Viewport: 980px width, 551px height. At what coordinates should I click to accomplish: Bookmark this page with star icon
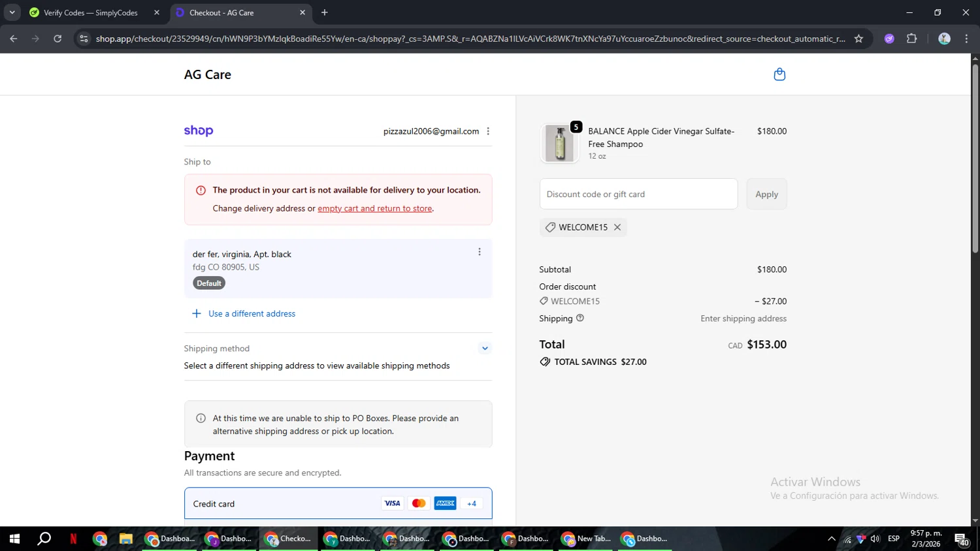858,39
